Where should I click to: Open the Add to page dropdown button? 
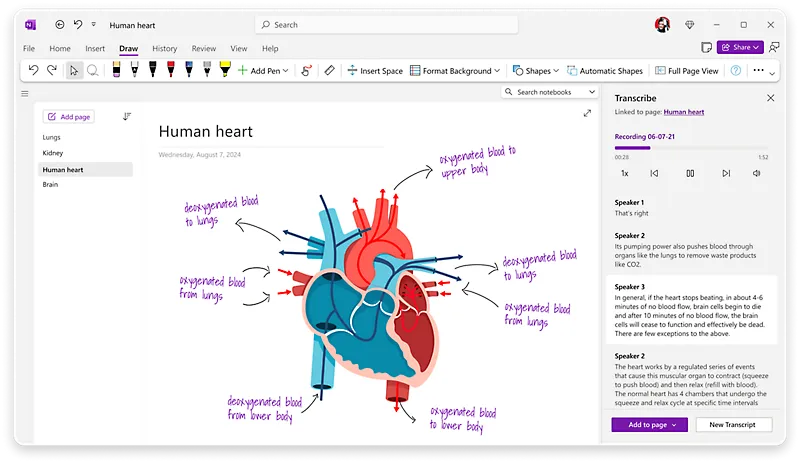(x=649, y=425)
